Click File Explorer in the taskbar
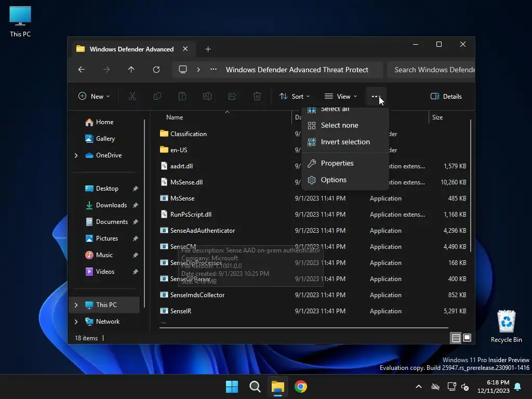This screenshot has width=532, height=399. tap(278, 387)
